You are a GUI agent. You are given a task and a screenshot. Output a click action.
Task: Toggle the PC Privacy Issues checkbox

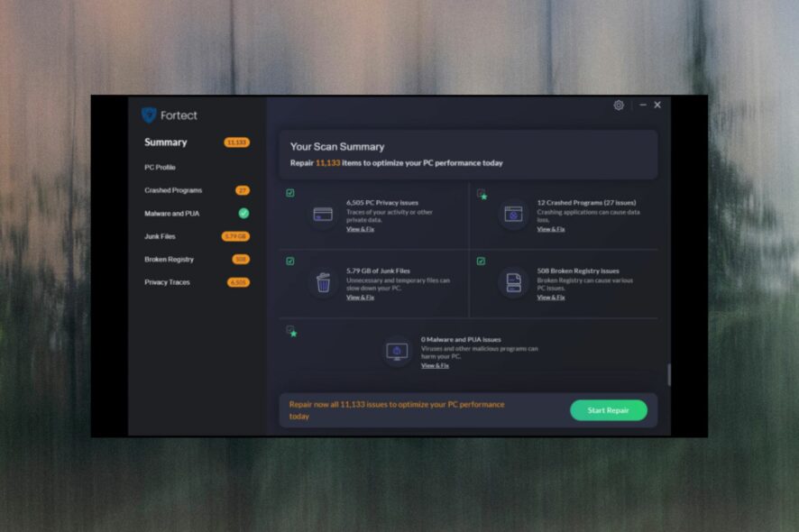[290, 193]
